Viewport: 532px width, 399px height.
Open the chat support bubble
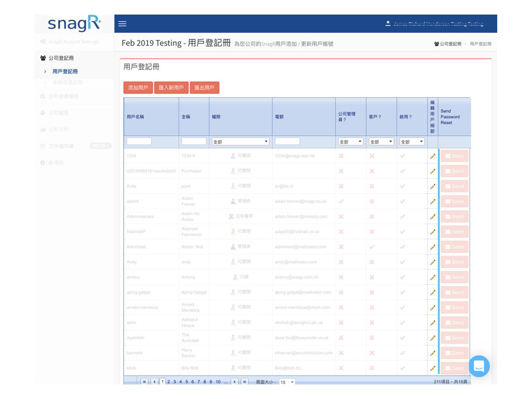tap(479, 366)
